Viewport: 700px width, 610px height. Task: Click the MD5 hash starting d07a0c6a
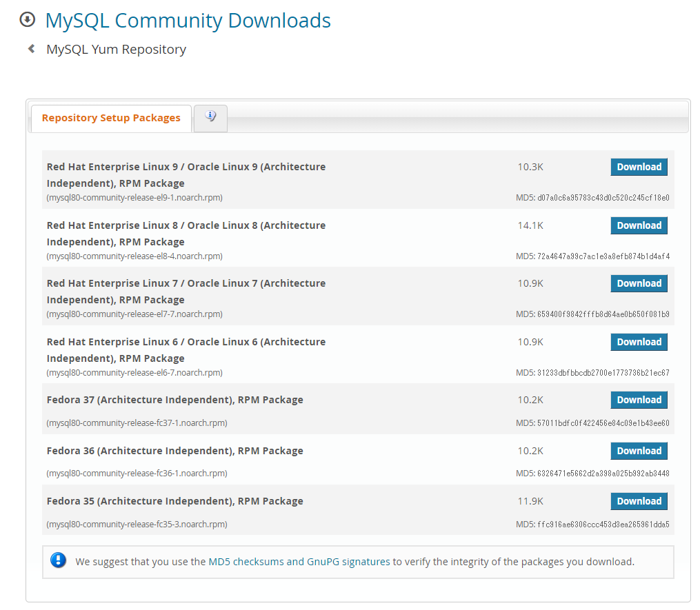point(603,198)
